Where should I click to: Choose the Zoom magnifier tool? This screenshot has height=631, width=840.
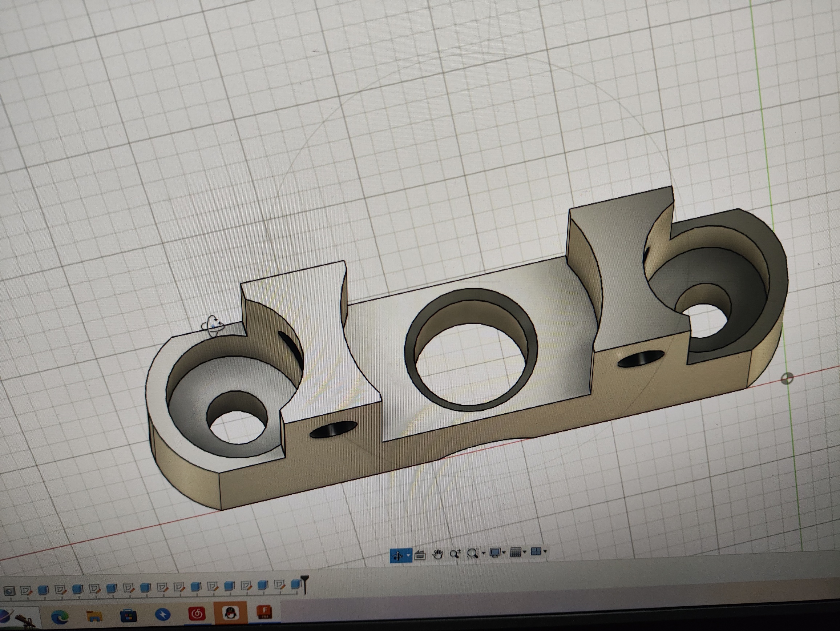pos(455,554)
